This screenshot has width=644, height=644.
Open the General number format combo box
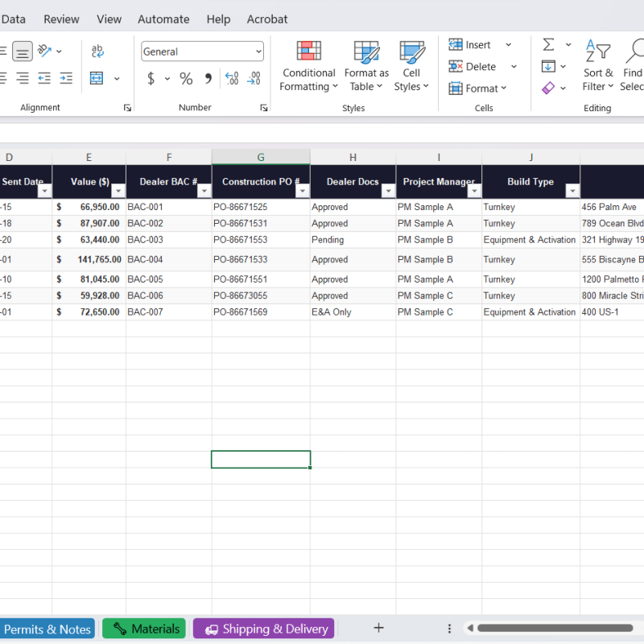(202, 52)
